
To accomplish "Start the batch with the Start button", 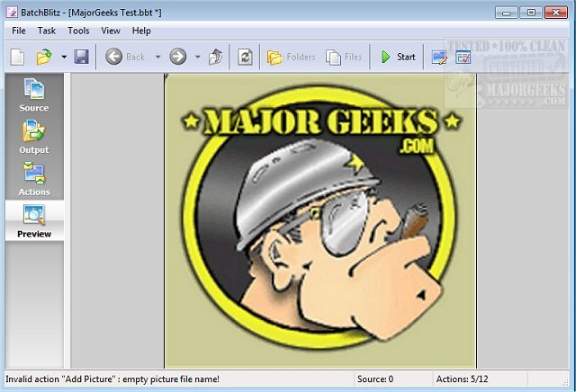I will point(398,57).
